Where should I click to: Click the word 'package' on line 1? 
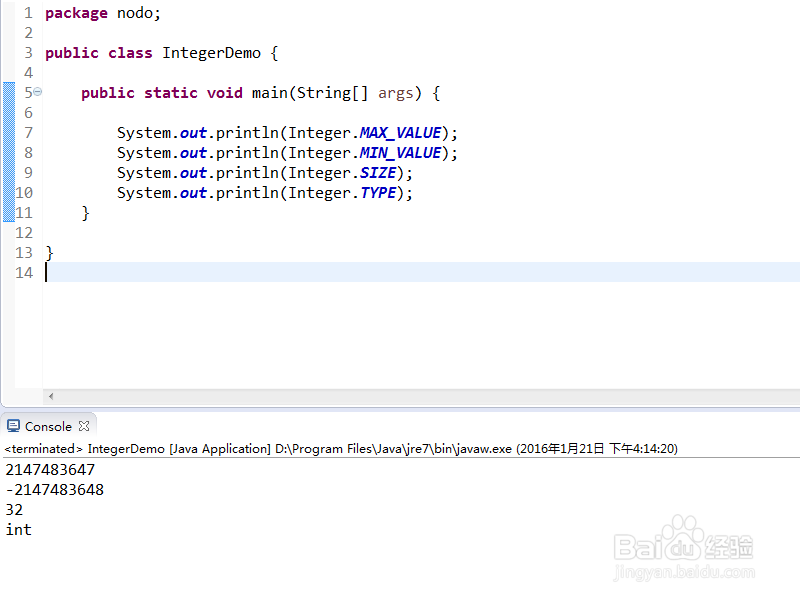pos(77,13)
